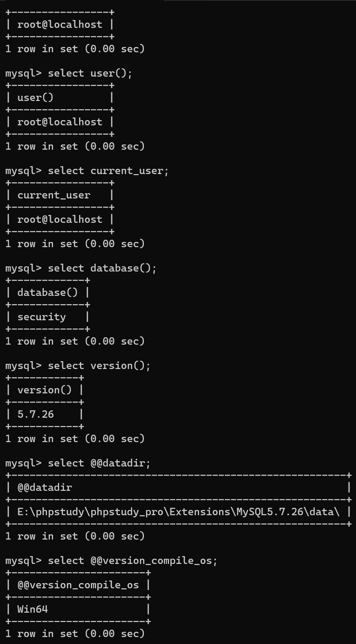Click the 'current_user' column header
356x644 pixels.
[54, 195]
